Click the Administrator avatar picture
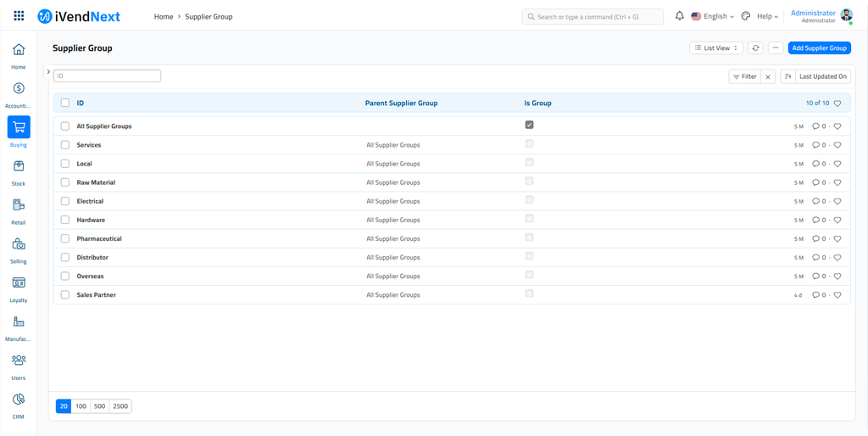Viewport: 868px width, 436px height. (847, 15)
